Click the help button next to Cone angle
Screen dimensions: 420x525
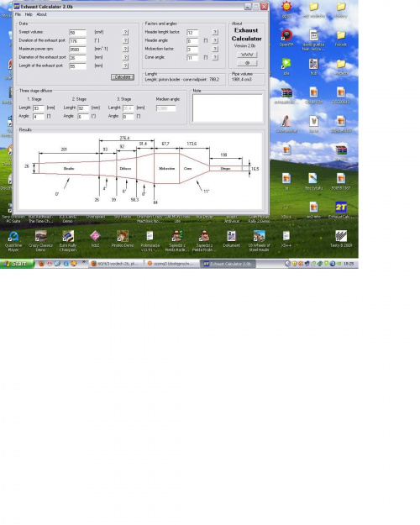click(x=215, y=57)
